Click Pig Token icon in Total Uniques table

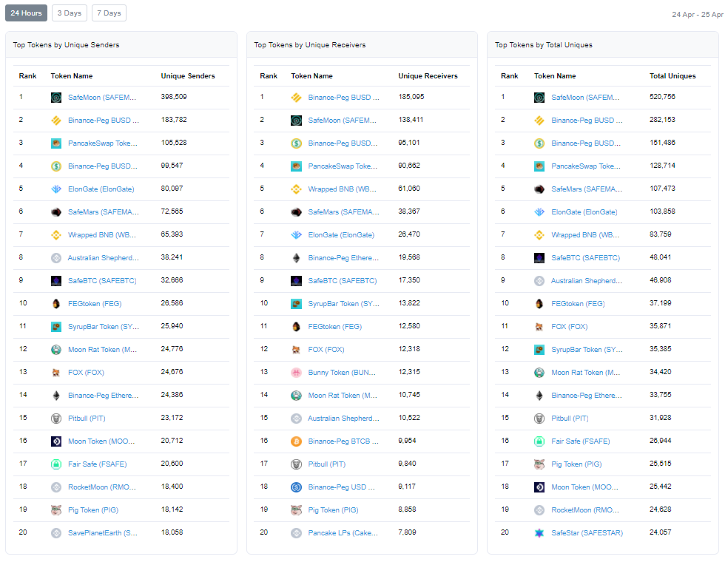[539, 464]
